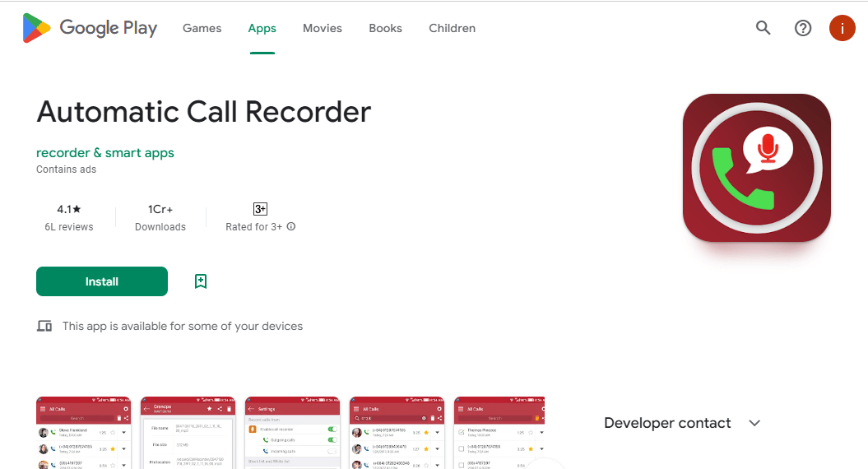Click the 1Cr+ downloads count
This screenshot has height=469, width=868.
point(160,209)
